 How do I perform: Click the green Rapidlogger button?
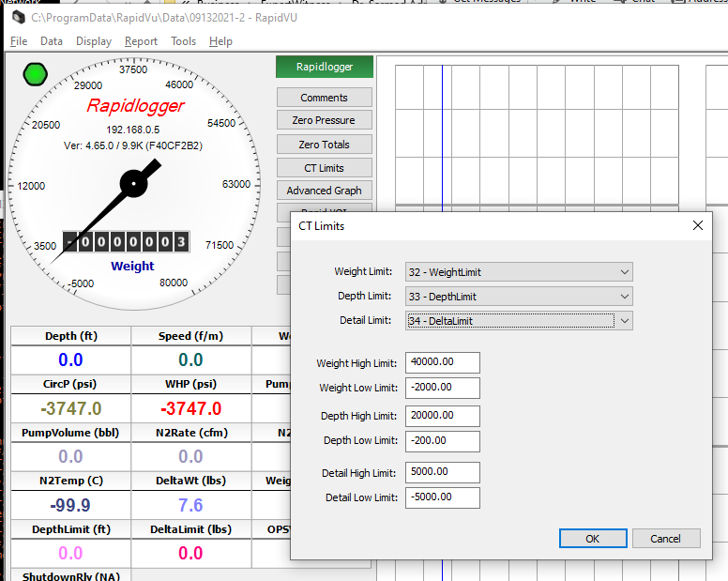click(x=325, y=67)
